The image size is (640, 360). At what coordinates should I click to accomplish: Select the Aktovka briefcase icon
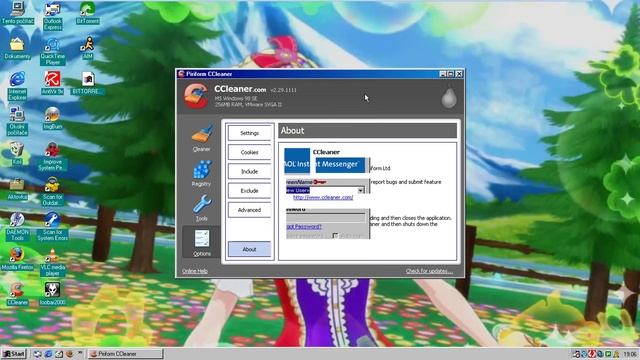coord(17,189)
